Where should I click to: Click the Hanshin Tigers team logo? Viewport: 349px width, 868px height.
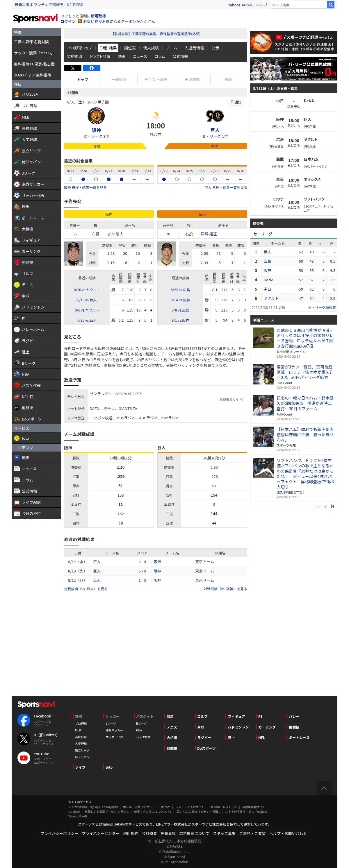pyautogui.click(x=96, y=116)
